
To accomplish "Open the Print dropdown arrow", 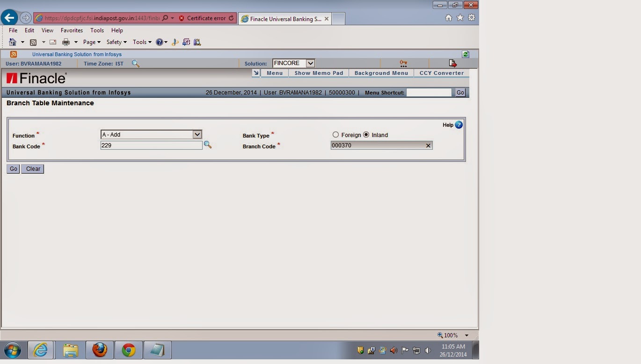I will click(x=76, y=42).
